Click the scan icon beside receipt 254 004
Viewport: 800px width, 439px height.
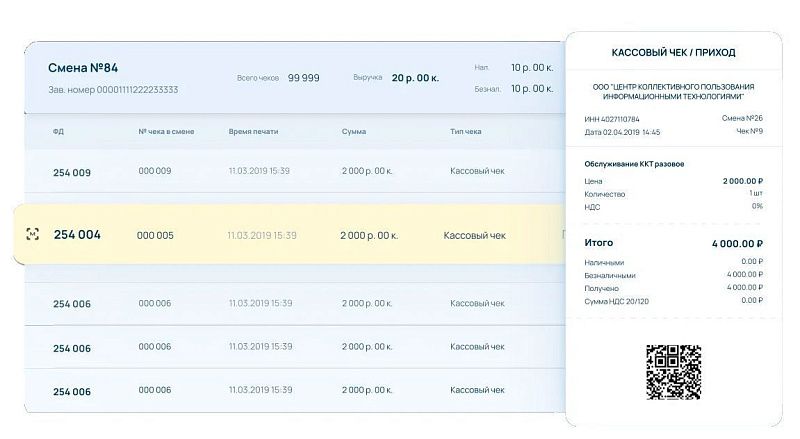coord(33,234)
